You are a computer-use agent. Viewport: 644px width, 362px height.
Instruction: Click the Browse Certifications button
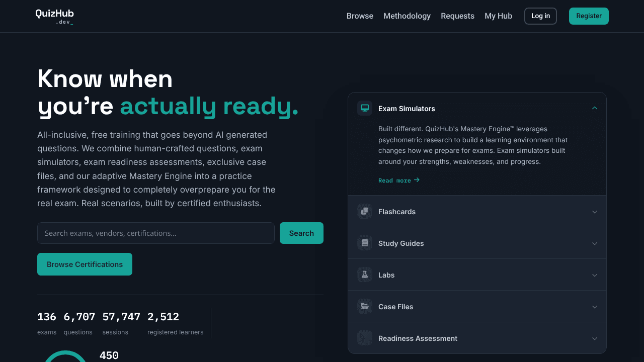click(x=85, y=264)
